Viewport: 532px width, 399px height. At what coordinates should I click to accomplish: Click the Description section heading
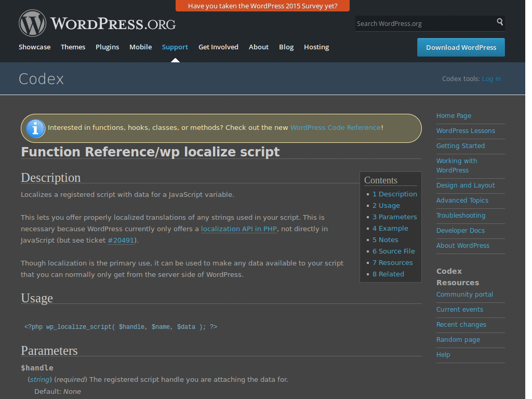[x=50, y=178]
